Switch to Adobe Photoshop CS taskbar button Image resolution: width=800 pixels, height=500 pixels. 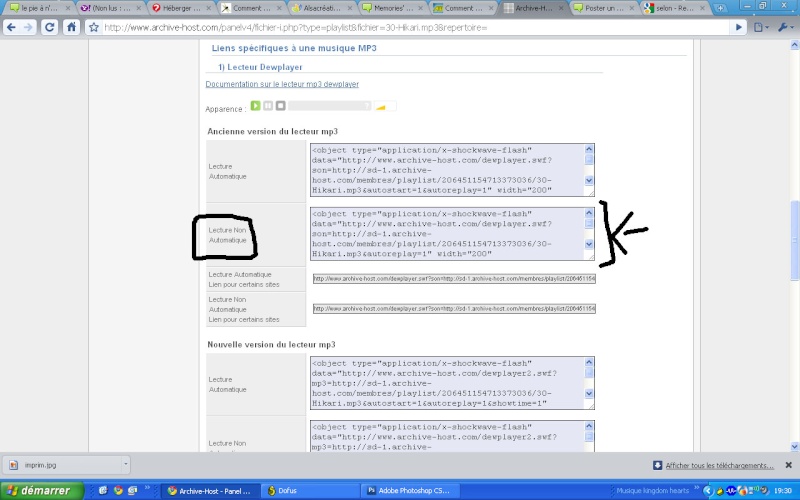click(411, 491)
